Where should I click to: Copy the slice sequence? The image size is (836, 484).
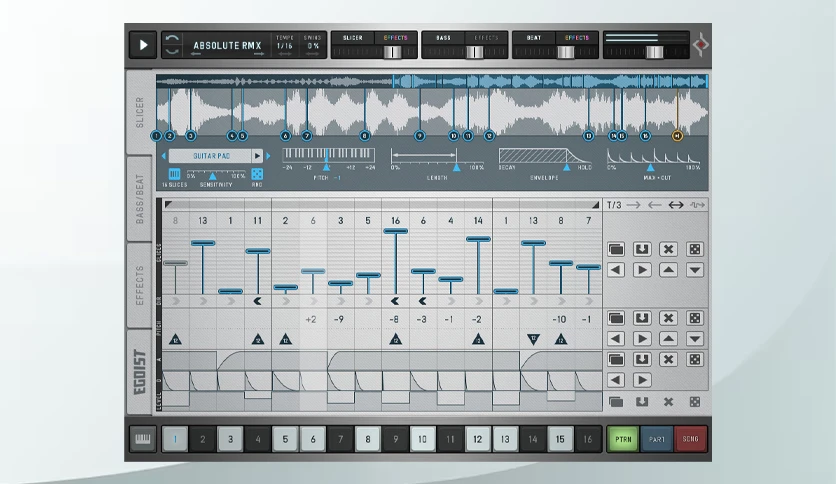coord(616,249)
